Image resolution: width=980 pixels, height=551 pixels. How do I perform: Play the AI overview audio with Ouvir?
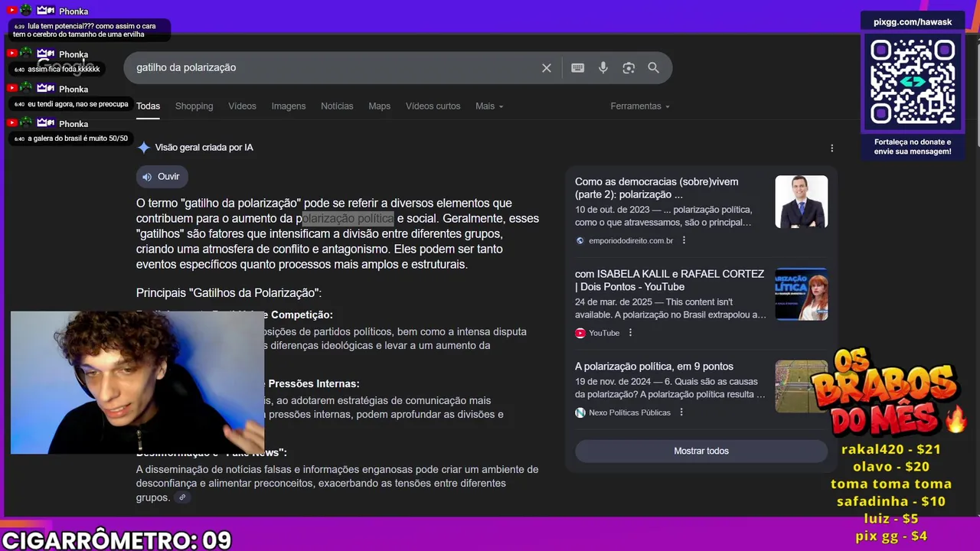click(161, 177)
